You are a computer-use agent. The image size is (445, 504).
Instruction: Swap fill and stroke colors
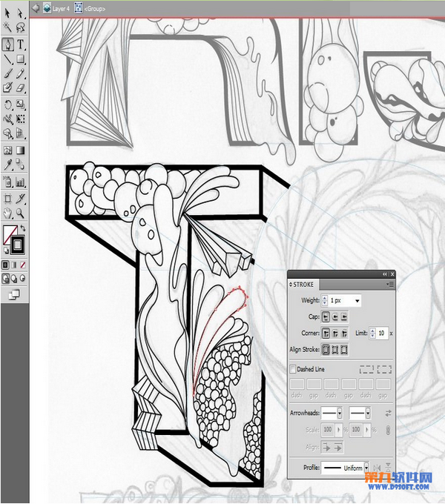coord(22,228)
